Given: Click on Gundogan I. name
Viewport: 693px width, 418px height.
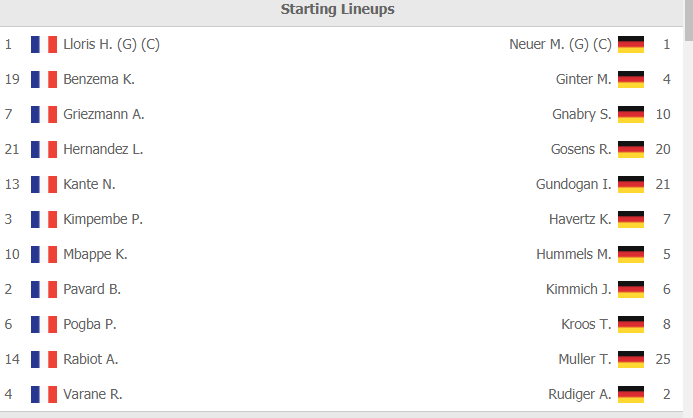Looking at the screenshot, I should tap(574, 184).
